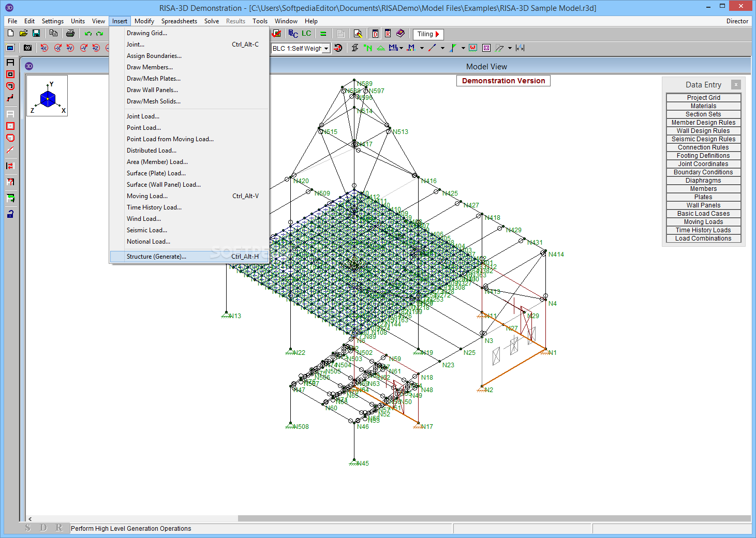Screen dimensions: 756x538
Task: Expand the red line tool dropdown arrow
Action: pos(442,48)
